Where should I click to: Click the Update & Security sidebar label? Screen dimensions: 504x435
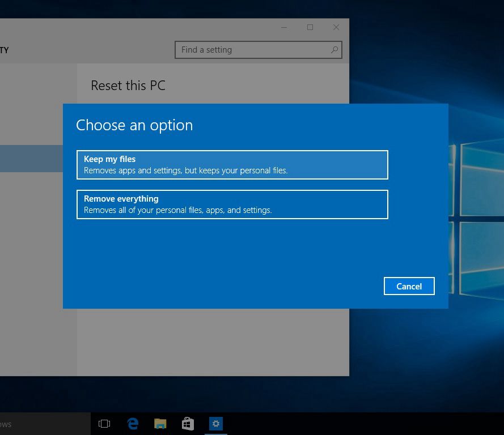5,50
